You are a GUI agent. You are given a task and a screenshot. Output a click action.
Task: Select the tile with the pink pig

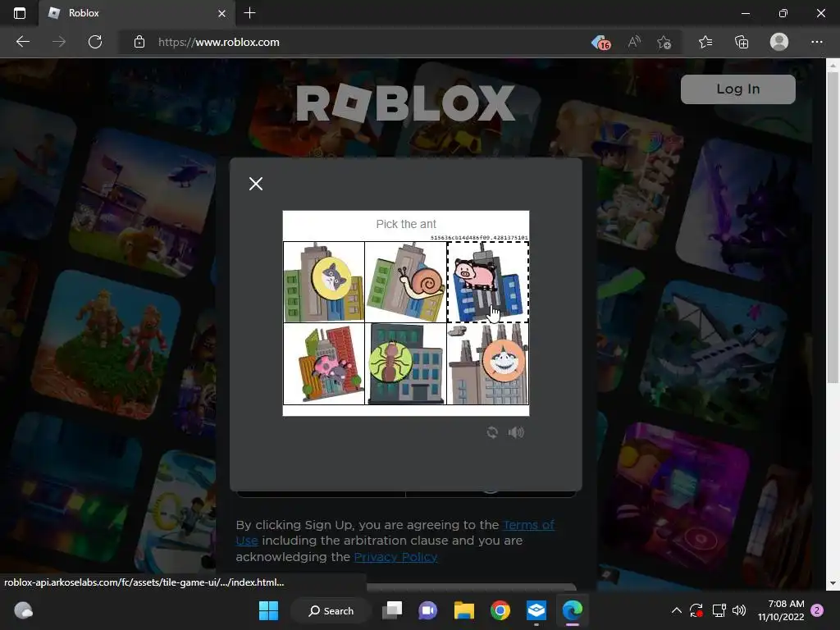pyautogui.click(x=487, y=282)
